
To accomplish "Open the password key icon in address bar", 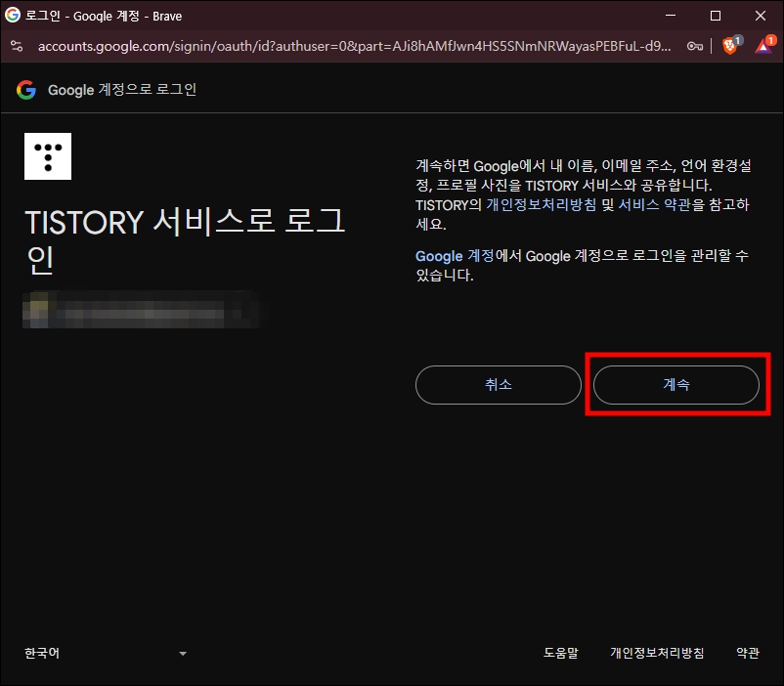I will pos(695,46).
